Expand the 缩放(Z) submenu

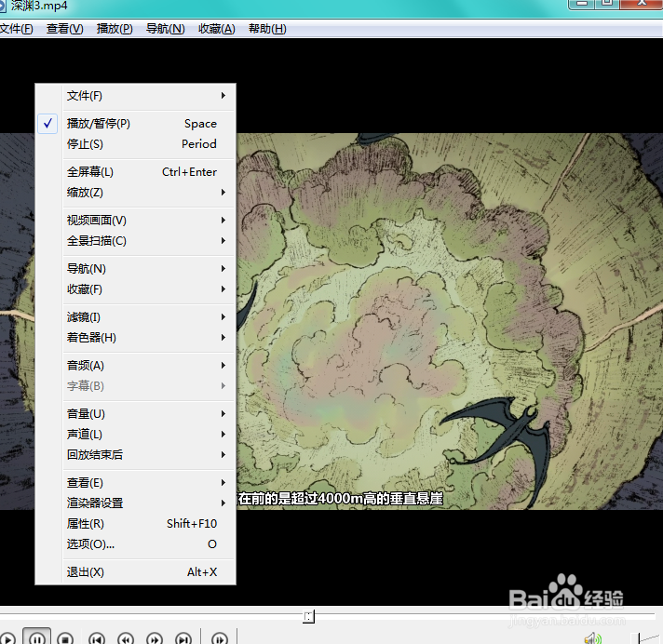[135, 193]
